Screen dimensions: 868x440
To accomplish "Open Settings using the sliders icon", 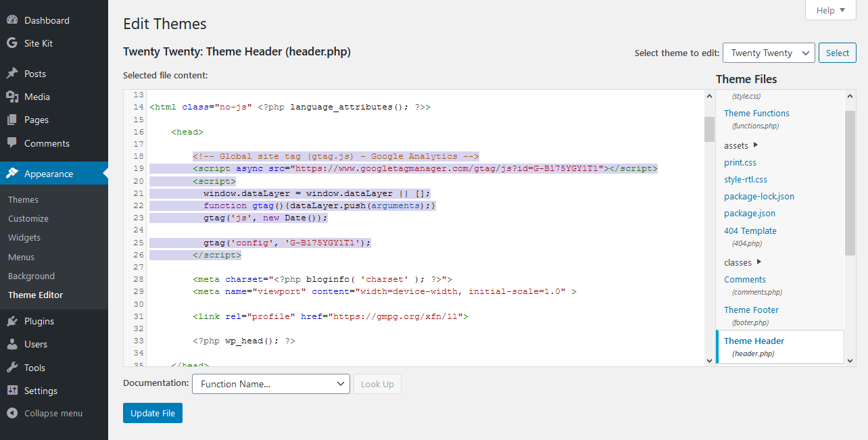I will click(15, 390).
